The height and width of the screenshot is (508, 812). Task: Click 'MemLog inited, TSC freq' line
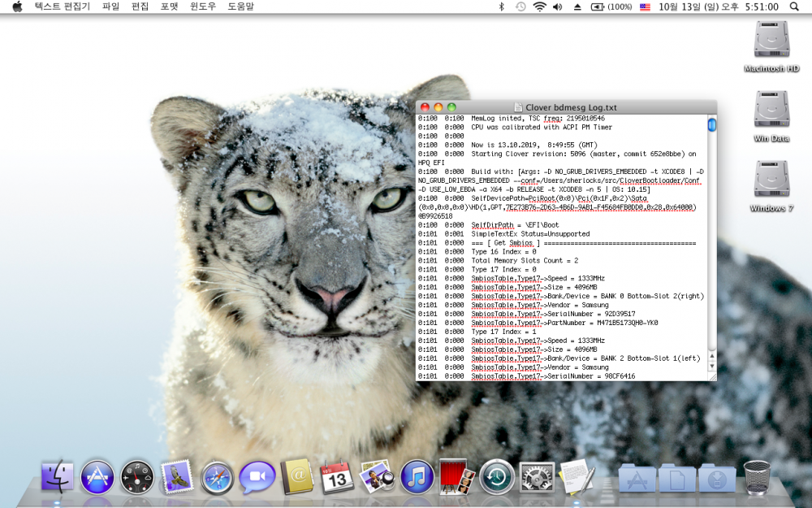[538, 118]
